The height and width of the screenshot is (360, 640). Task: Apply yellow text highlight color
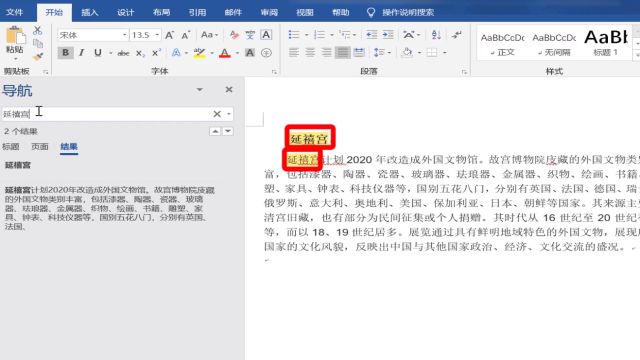click(200, 53)
